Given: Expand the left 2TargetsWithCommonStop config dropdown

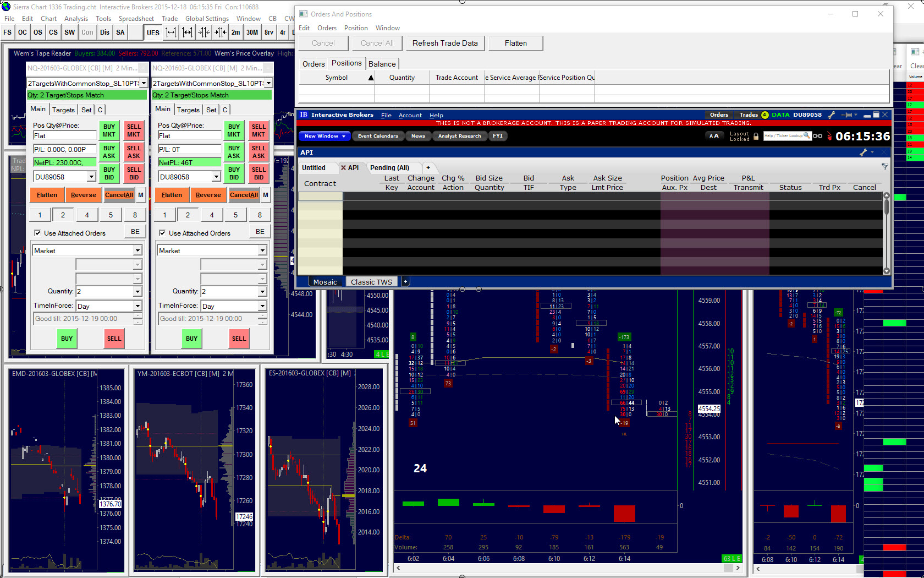Looking at the screenshot, I should pyautogui.click(x=144, y=83).
